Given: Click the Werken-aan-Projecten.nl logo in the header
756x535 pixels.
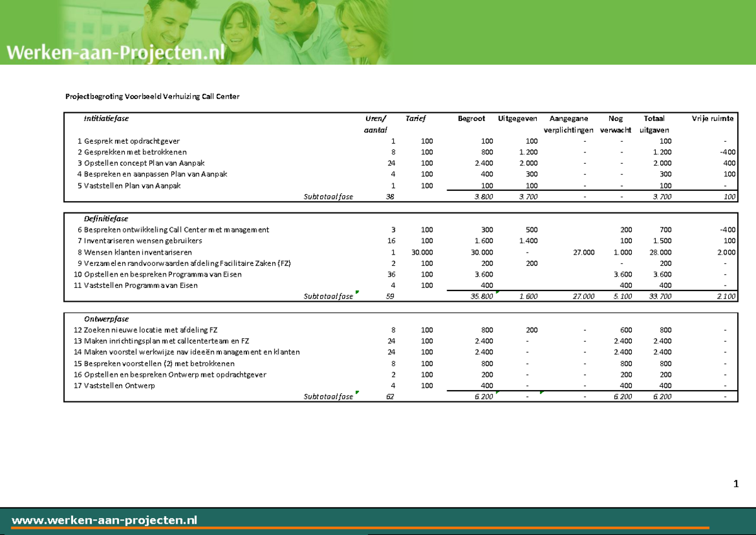Looking at the screenshot, I should pos(115,52).
